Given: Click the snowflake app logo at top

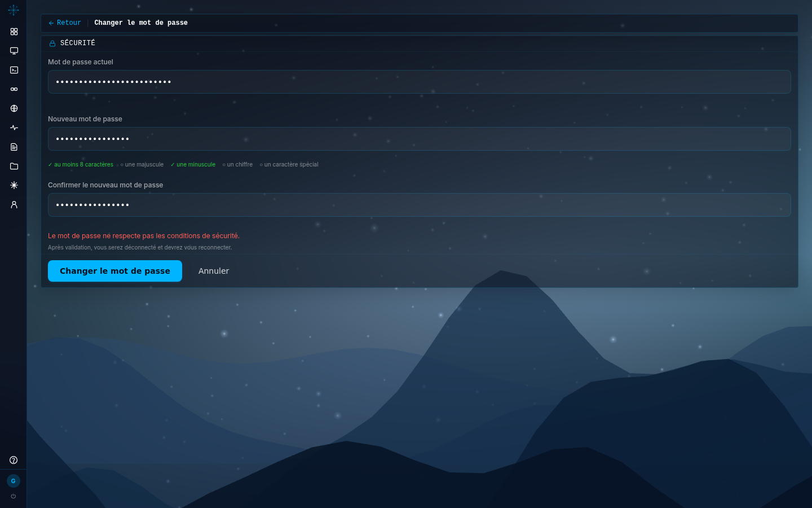Looking at the screenshot, I should (14, 10).
